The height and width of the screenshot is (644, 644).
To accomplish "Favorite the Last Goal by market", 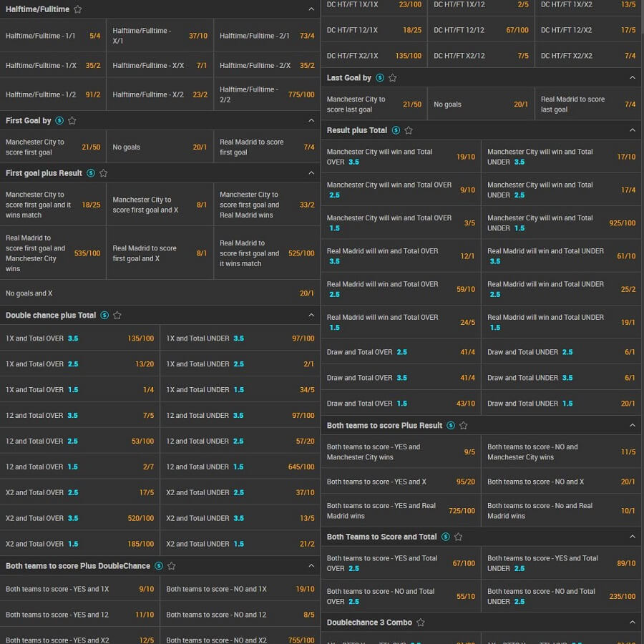I will click(393, 77).
